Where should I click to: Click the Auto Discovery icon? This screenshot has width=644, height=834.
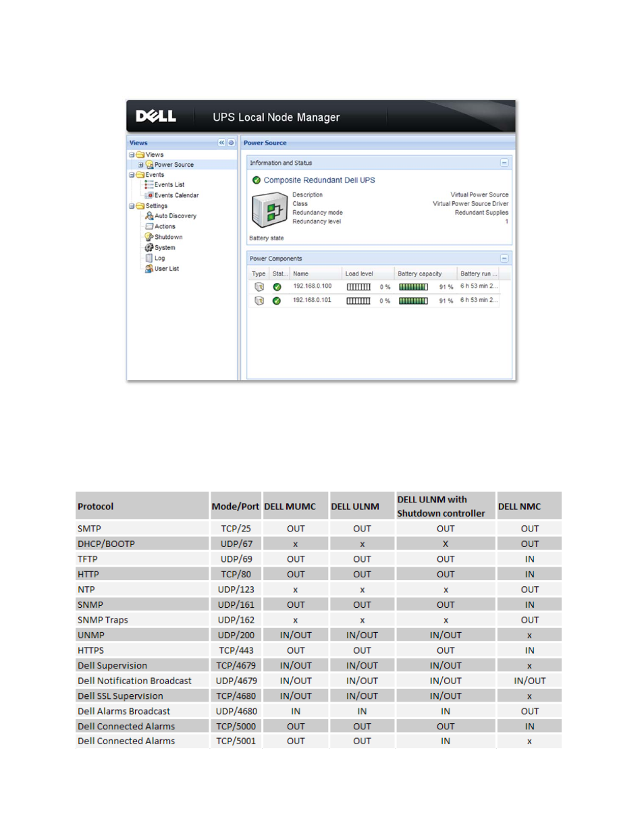[149, 215]
